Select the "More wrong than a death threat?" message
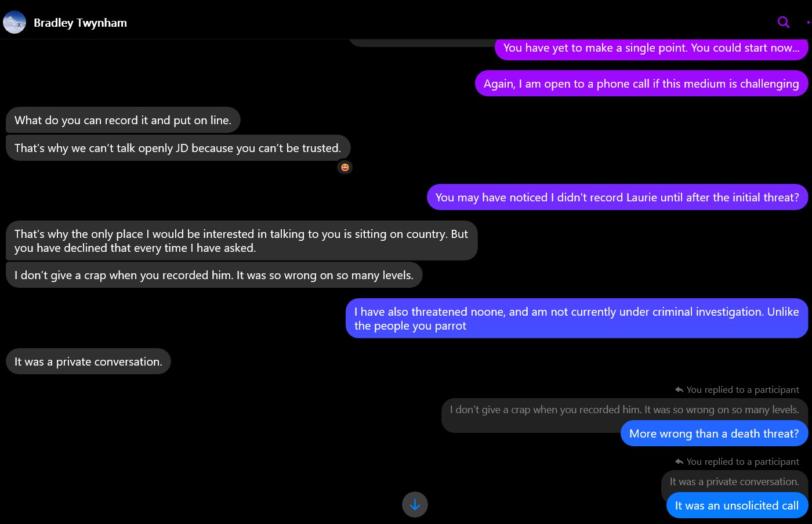 (x=713, y=434)
